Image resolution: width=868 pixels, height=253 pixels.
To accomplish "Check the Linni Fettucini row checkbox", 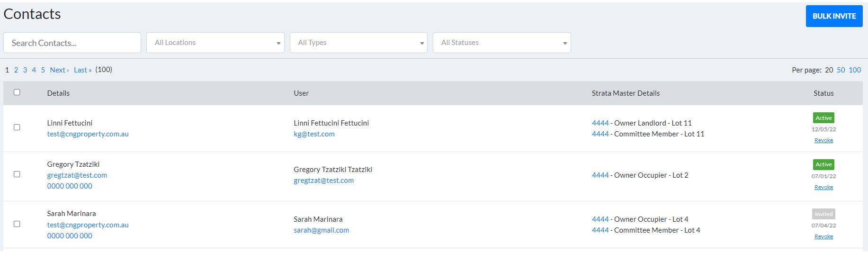I will [x=17, y=127].
